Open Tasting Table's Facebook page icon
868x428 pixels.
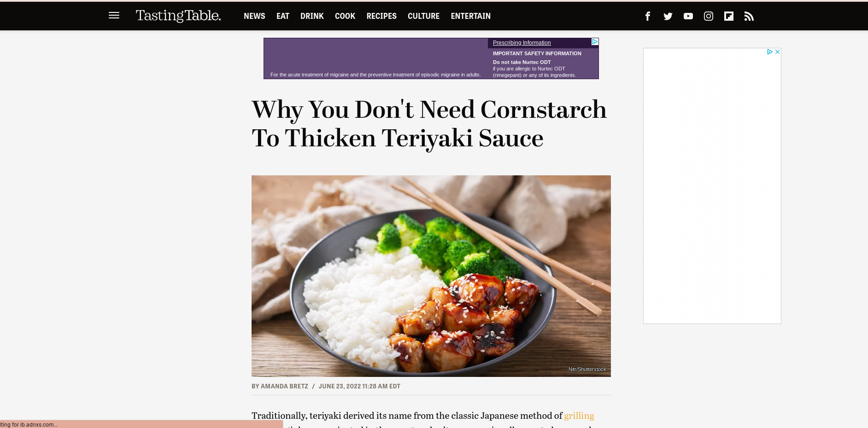click(647, 16)
